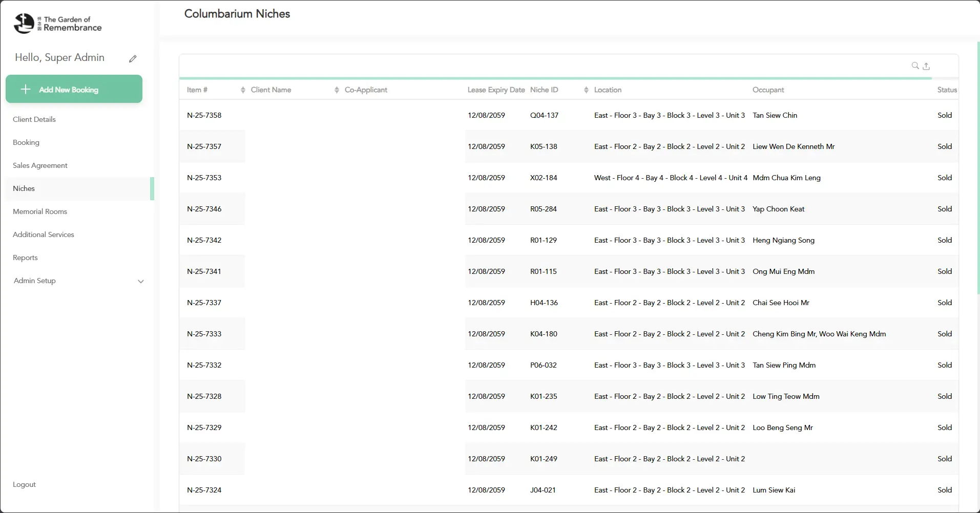This screenshot has width=980, height=513.
Task: Select Memorial Rooms in sidebar
Action: tap(40, 211)
